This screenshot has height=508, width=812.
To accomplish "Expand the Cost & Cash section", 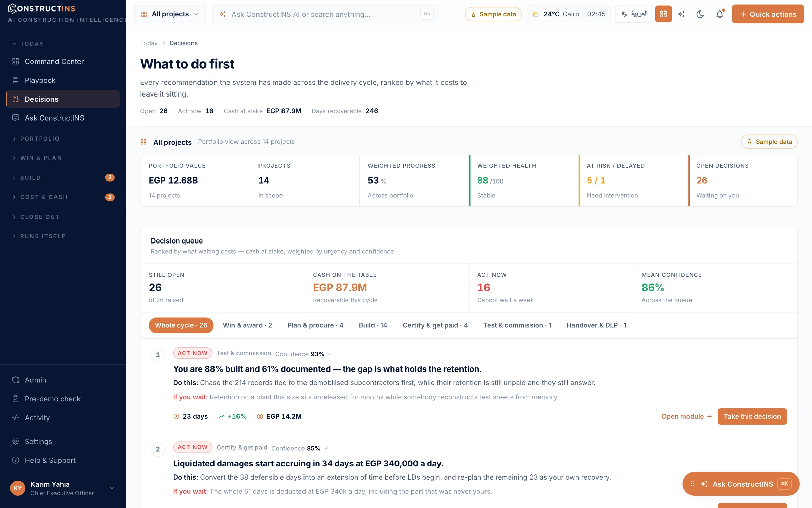I will pos(63,197).
